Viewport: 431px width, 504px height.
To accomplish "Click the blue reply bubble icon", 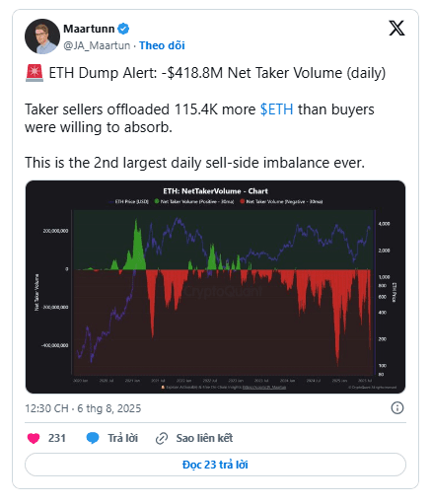I will [93, 438].
